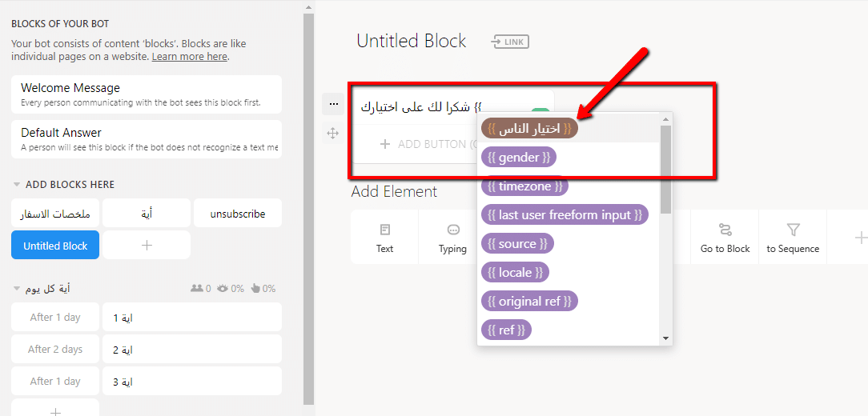This screenshot has height=416, width=868.
Task: Choose {{ last user freeform input }} attribute
Action: click(565, 214)
